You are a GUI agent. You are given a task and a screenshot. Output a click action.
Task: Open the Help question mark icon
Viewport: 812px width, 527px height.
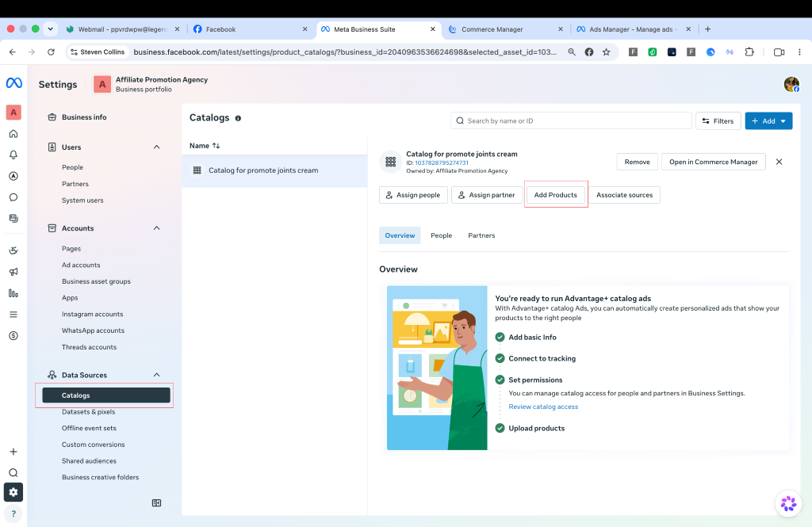point(13,514)
